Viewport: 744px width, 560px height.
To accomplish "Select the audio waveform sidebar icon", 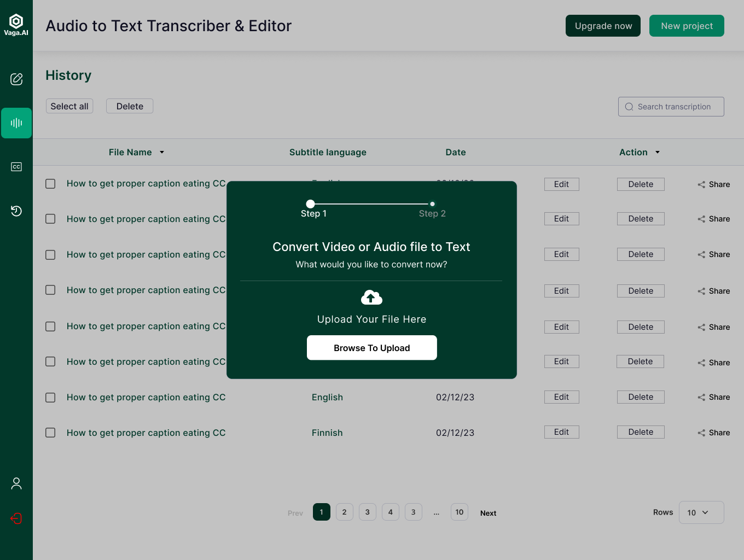I will (16, 123).
